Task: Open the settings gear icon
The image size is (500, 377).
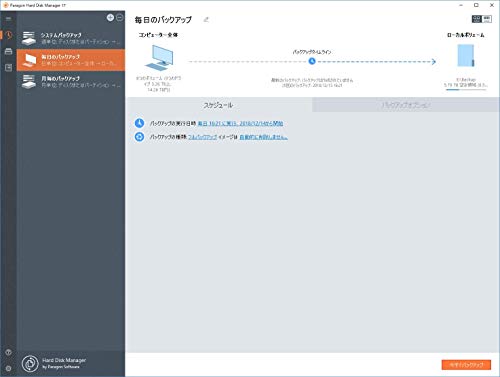Action: [x=9, y=368]
